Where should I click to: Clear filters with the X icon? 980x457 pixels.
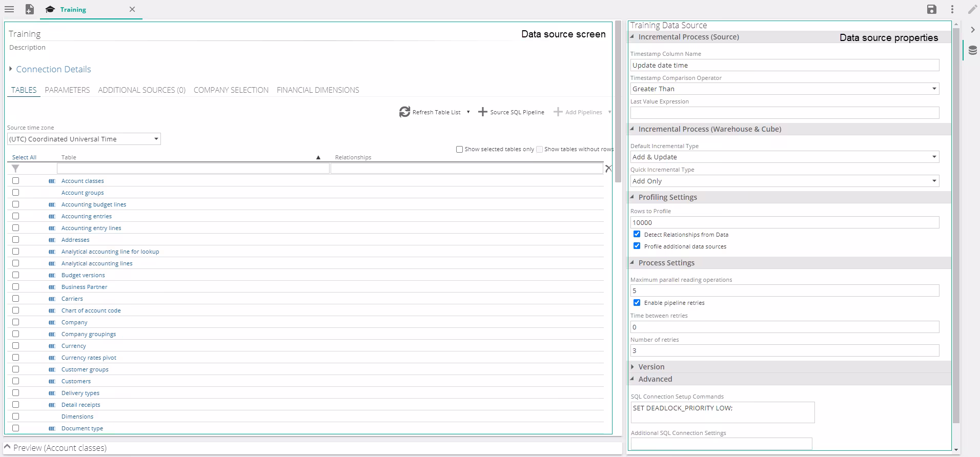tap(608, 169)
